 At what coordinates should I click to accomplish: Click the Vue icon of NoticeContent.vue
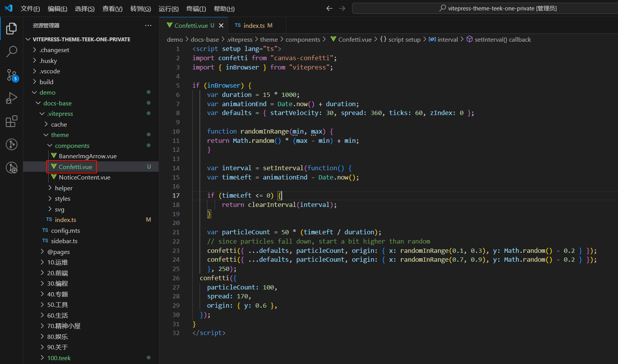coord(54,177)
